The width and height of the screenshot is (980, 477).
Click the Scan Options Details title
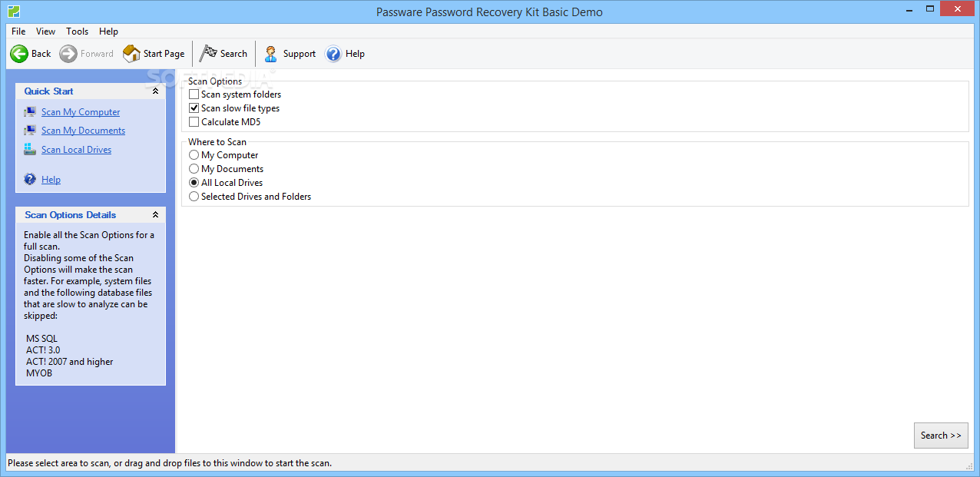pos(71,215)
